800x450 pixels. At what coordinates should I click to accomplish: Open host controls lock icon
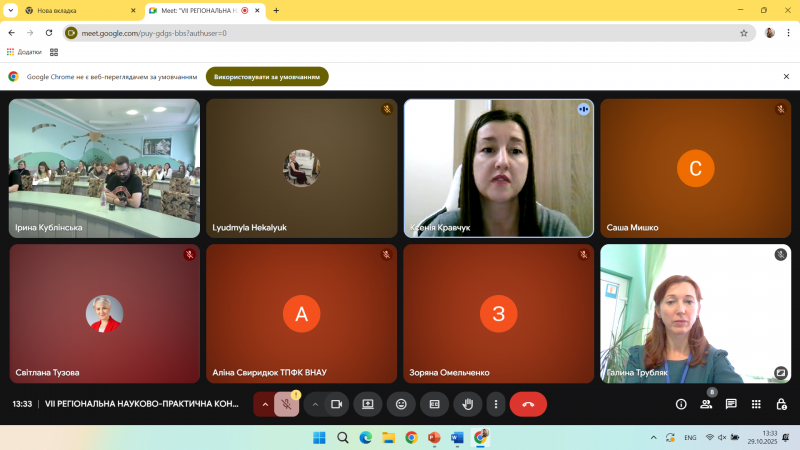(x=781, y=404)
